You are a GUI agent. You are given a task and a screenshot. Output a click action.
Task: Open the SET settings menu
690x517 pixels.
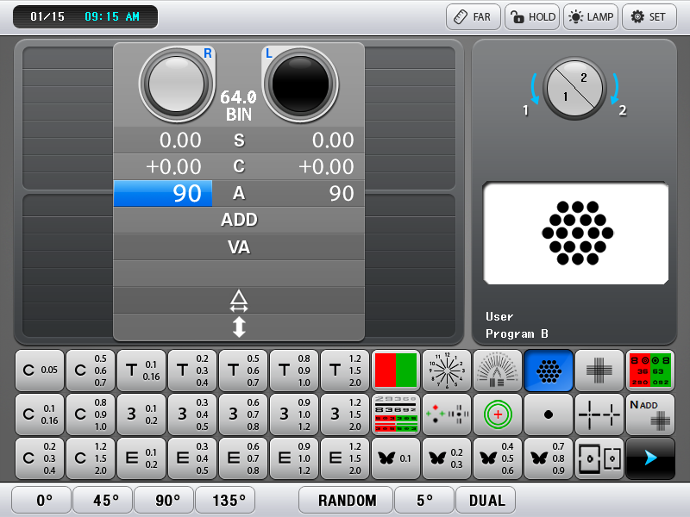tap(649, 17)
